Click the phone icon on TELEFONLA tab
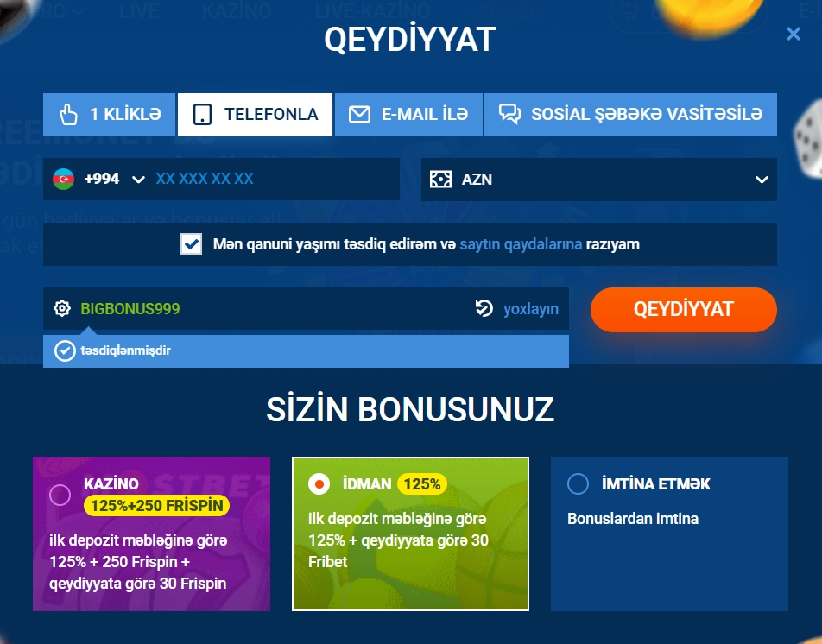The width and height of the screenshot is (822, 644). click(x=202, y=114)
